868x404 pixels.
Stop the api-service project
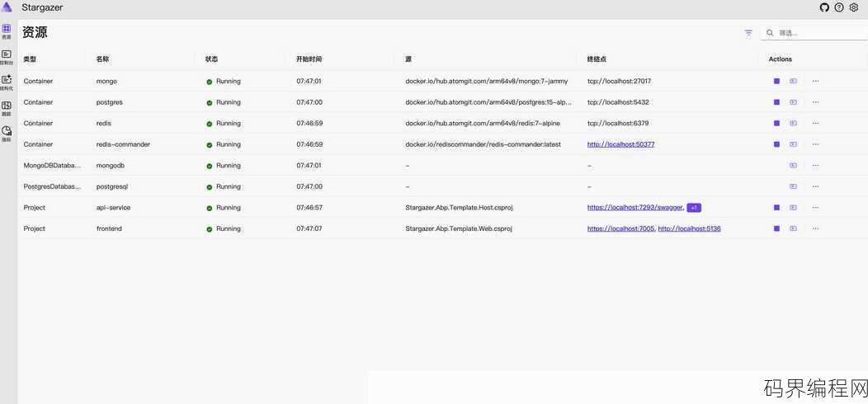pyautogui.click(x=776, y=208)
